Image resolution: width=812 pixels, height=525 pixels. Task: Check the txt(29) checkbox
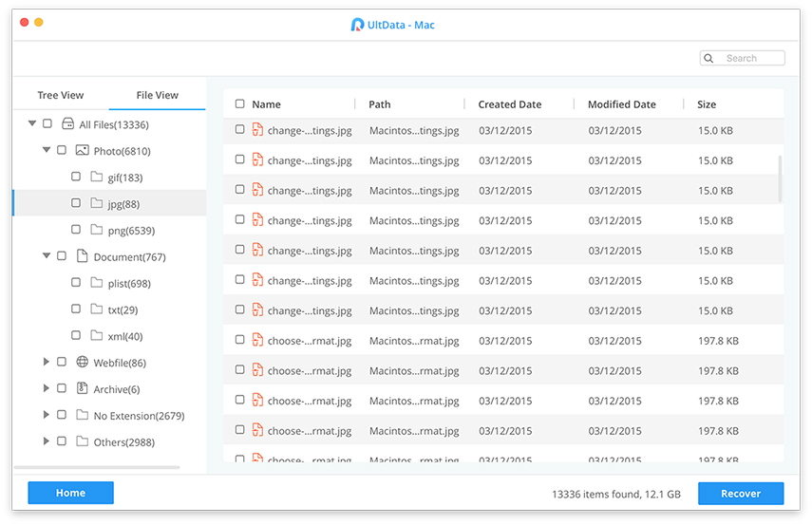76,308
